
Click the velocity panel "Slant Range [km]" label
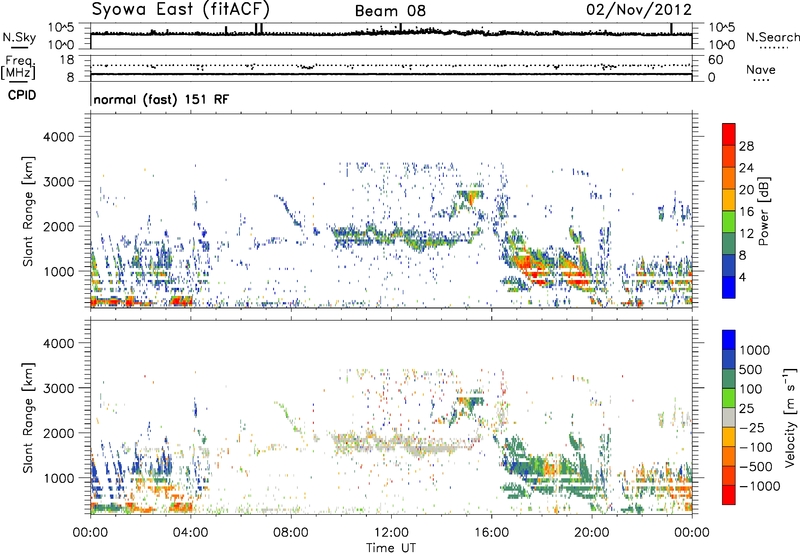pos(29,418)
